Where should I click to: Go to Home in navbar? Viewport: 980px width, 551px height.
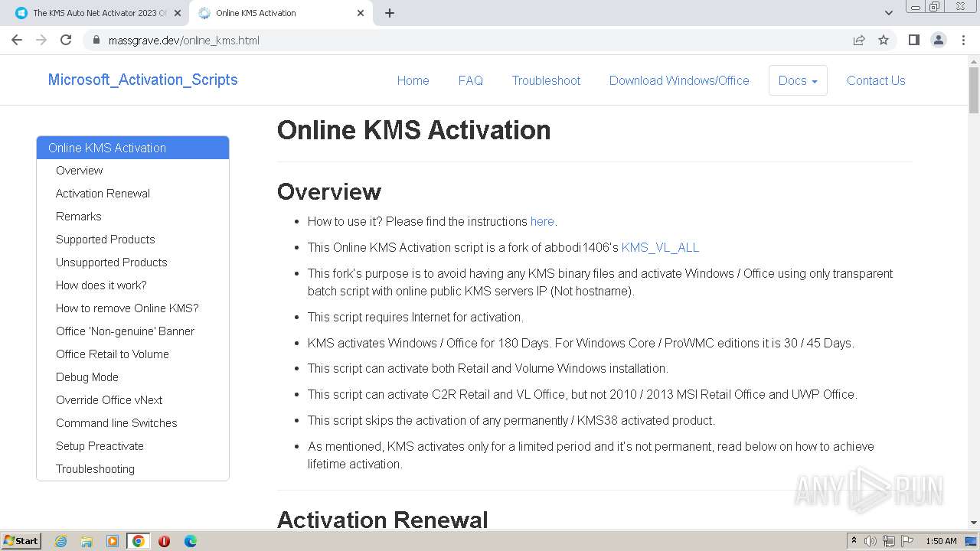413,80
